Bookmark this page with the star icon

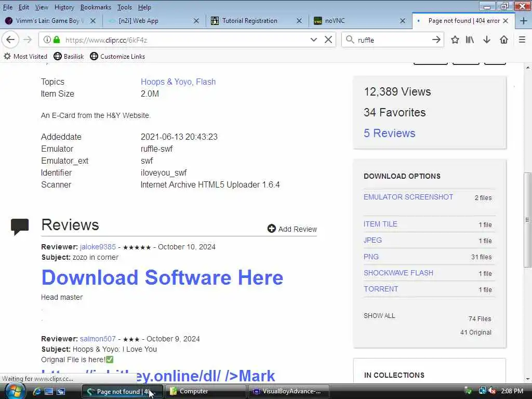(x=455, y=39)
